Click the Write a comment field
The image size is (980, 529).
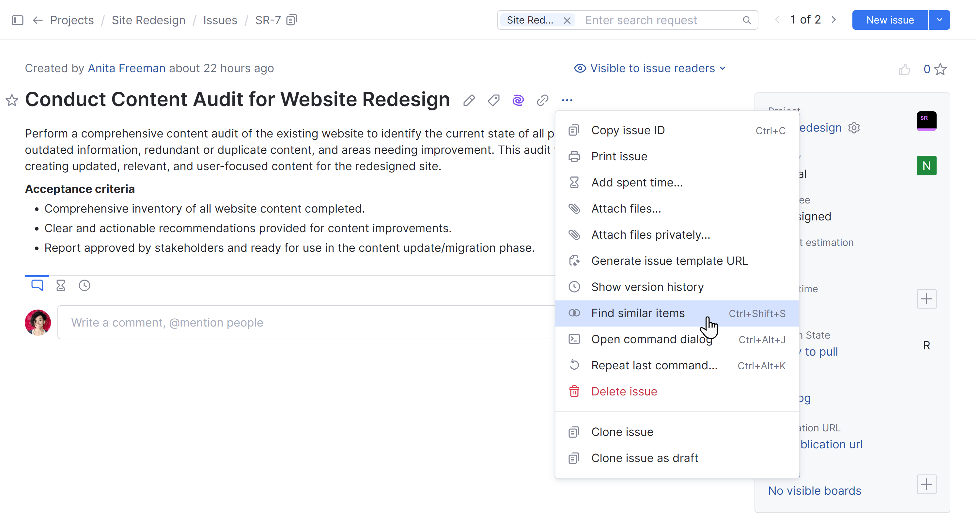(x=304, y=323)
